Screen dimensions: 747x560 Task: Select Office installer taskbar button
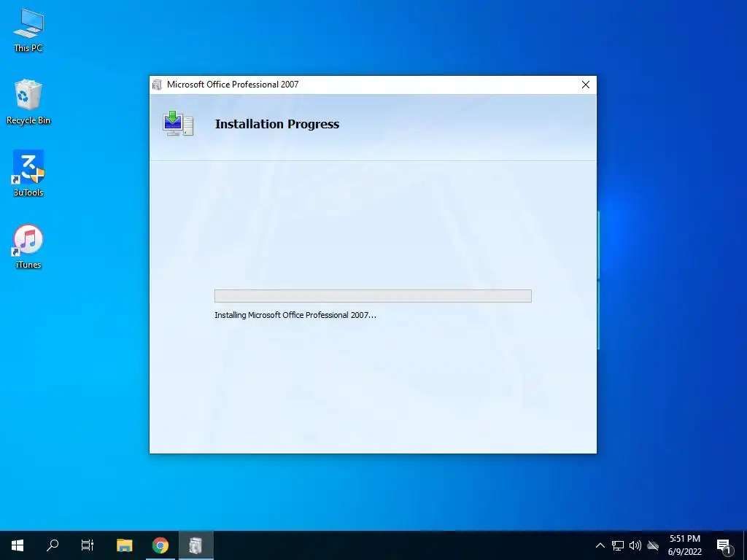[x=196, y=545]
